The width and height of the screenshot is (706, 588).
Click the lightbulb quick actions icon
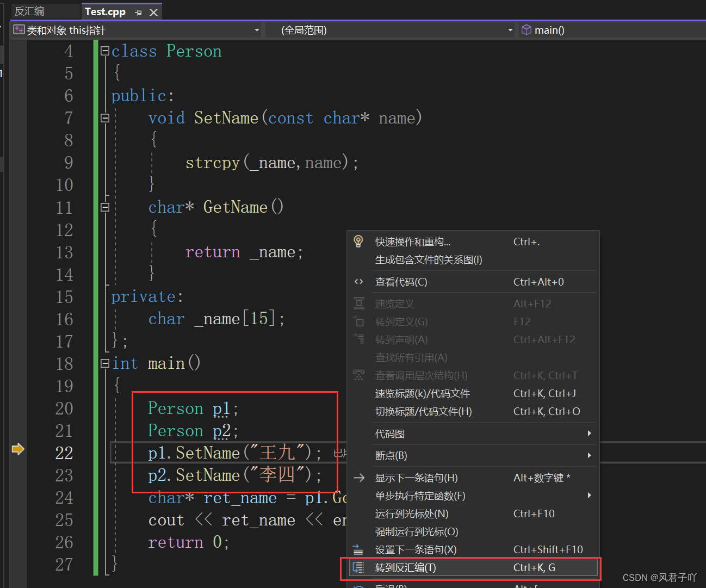tap(358, 242)
